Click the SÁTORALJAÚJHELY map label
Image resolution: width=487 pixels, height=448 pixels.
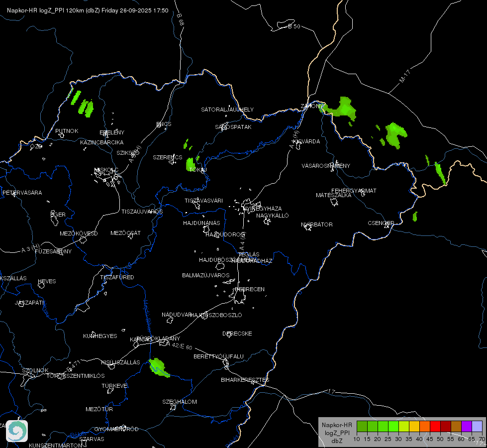(x=227, y=110)
